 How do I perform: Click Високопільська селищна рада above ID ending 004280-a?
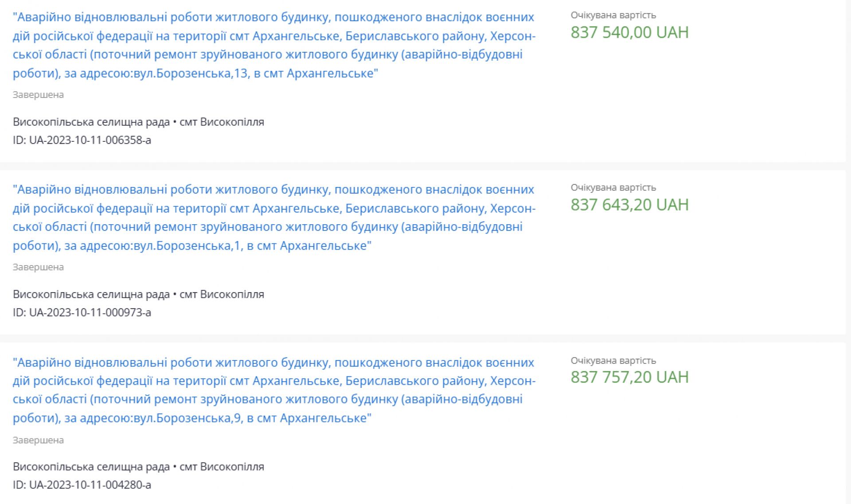click(91, 467)
